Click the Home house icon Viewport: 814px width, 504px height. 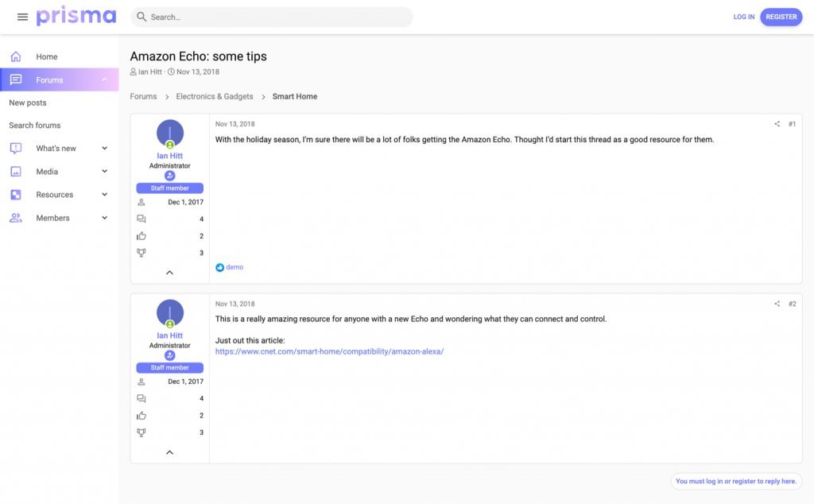16,56
